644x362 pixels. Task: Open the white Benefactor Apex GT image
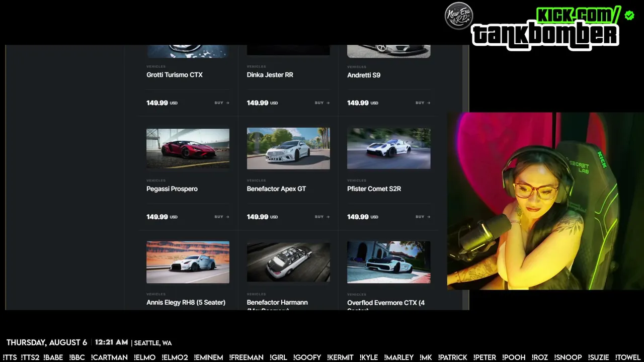click(x=288, y=148)
